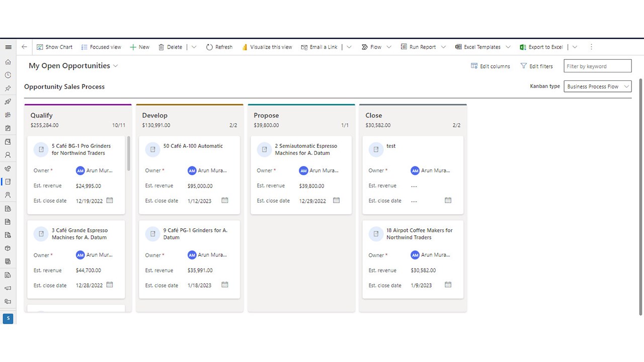
Task: Click the Qualify column scrollbar
Action: click(129, 153)
